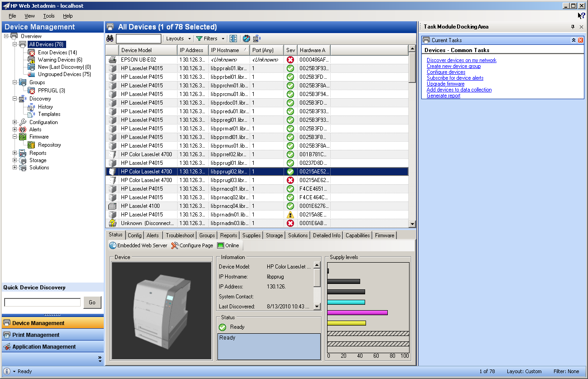Collapse the Overview tree node
Viewport: 588px width, 379px height.
click(x=6, y=36)
